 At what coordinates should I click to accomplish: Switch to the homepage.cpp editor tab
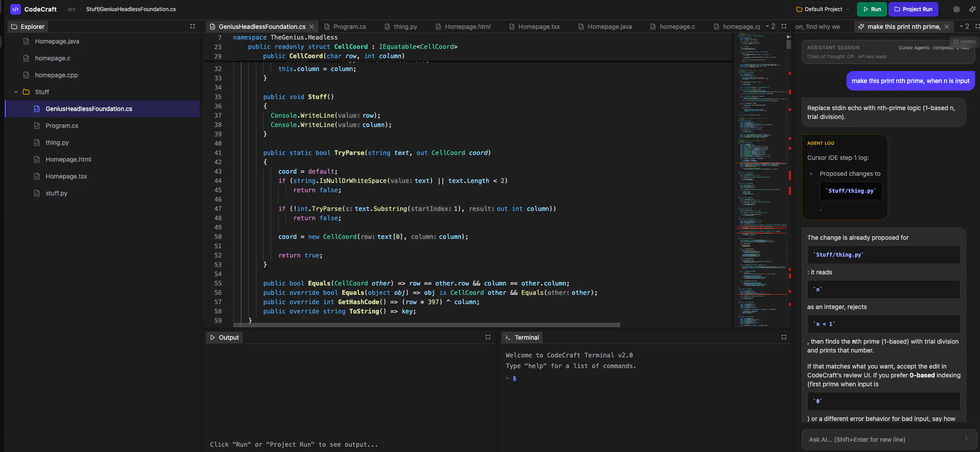(736, 27)
